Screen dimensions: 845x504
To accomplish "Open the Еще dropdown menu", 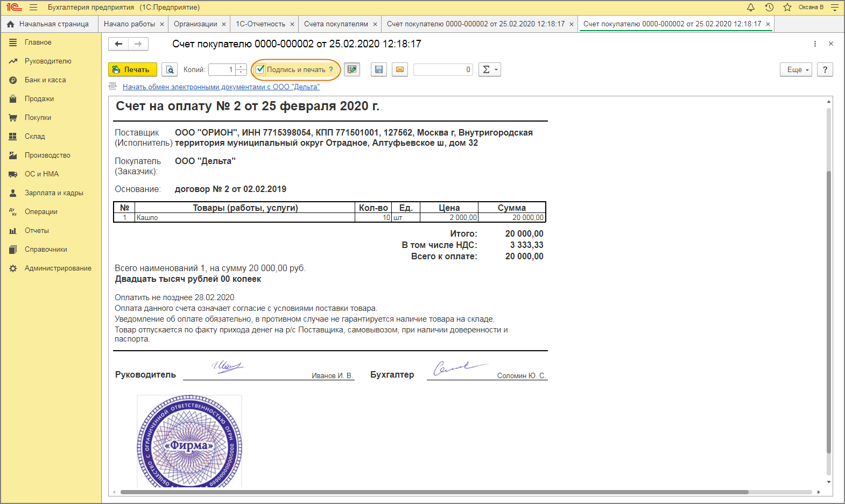I will click(x=796, y=69).
